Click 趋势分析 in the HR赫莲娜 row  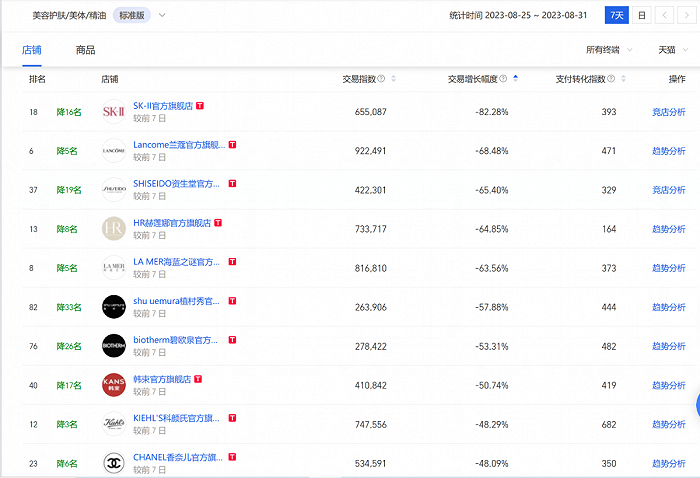pos(669,229)
